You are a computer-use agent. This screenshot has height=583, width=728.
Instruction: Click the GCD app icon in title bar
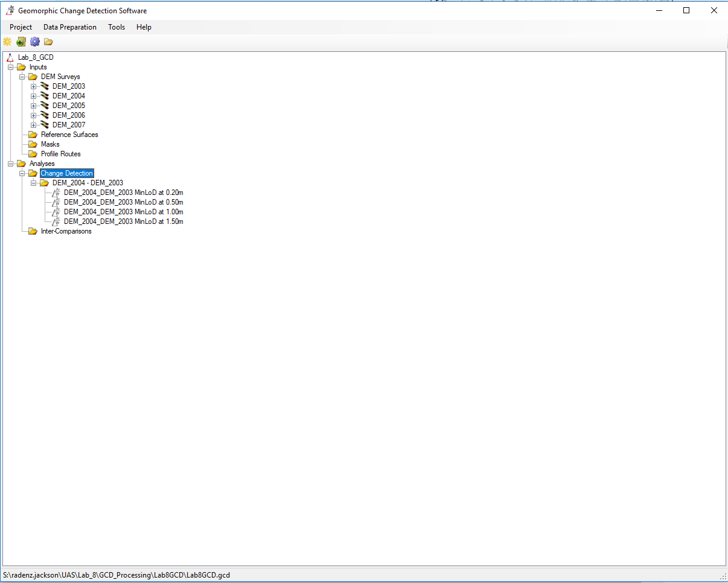[10, 10]
